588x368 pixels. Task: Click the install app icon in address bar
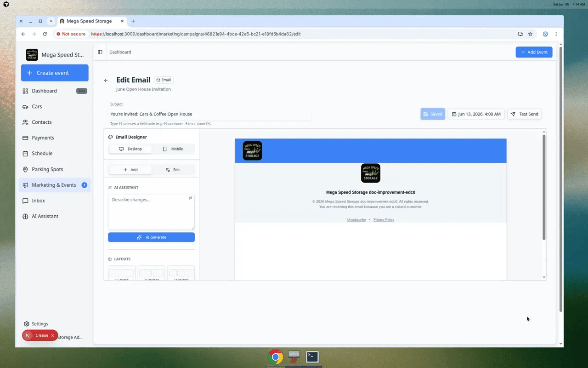520,34
